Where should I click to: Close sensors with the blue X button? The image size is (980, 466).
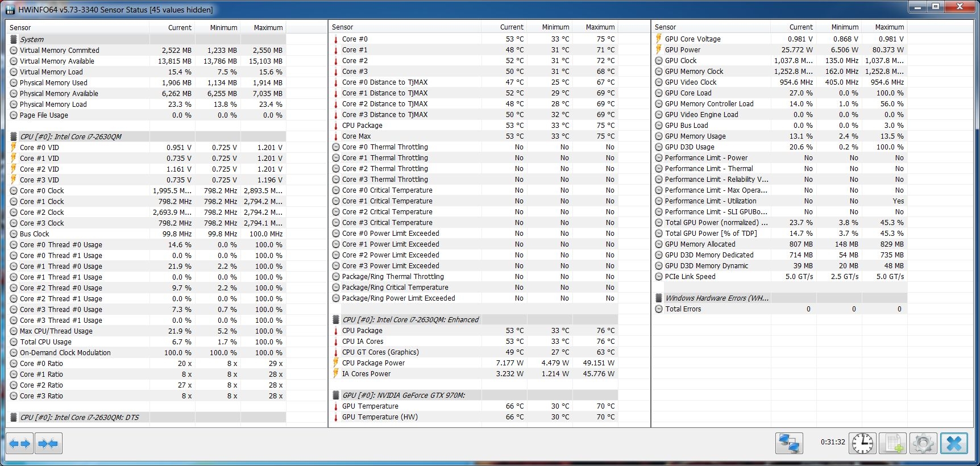954,443
